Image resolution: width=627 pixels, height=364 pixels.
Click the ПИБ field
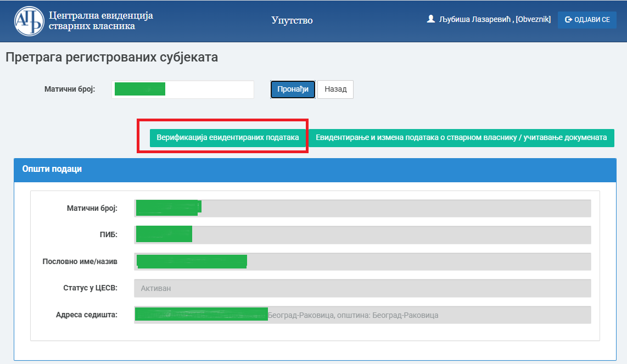362,235
